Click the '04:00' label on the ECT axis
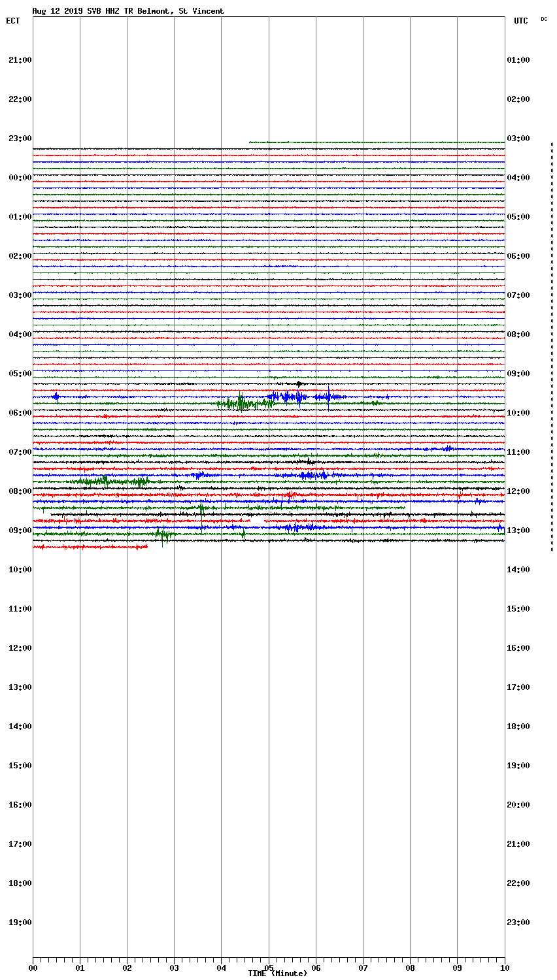This screenshot has width=557, height=980. click(x=20, y=335)
